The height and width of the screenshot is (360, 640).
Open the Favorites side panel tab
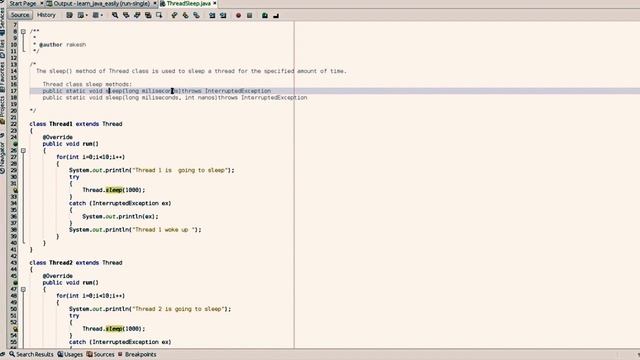tap(2, 77)
